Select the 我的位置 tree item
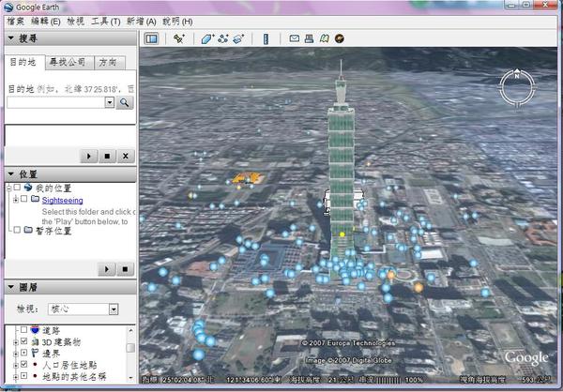Image resolution: width=563 pixels, height=392 pixels. tap(53, 188)
